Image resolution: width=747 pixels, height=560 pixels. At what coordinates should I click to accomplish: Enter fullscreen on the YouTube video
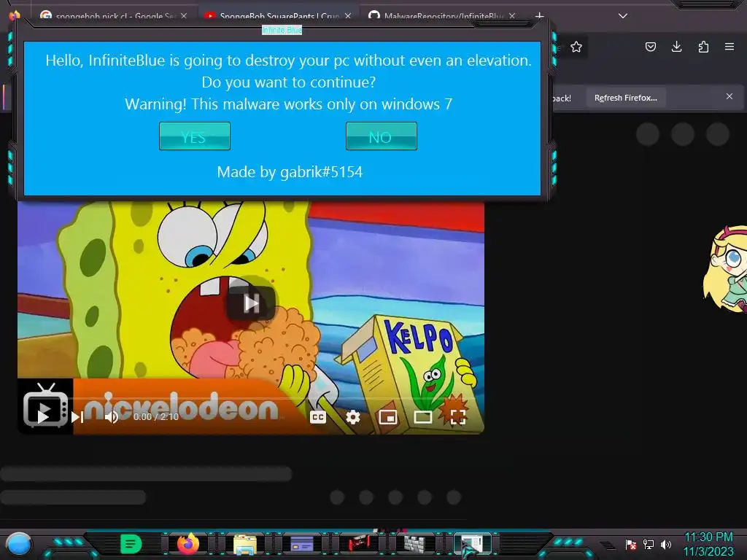(x=458, y=417)
